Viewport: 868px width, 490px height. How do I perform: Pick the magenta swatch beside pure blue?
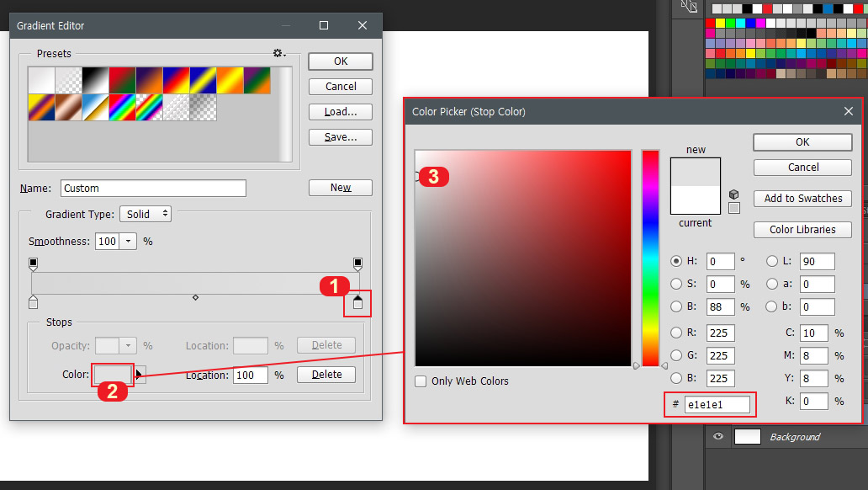760,24
